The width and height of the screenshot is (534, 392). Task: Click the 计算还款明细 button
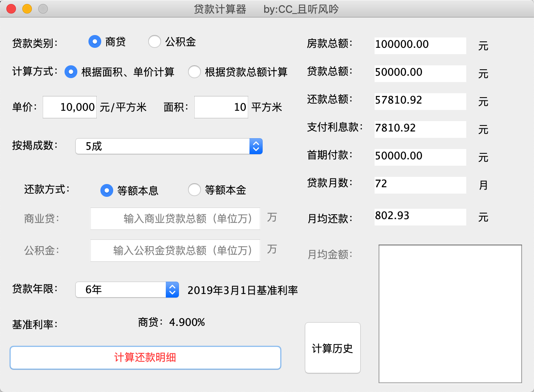coord(145,358)
